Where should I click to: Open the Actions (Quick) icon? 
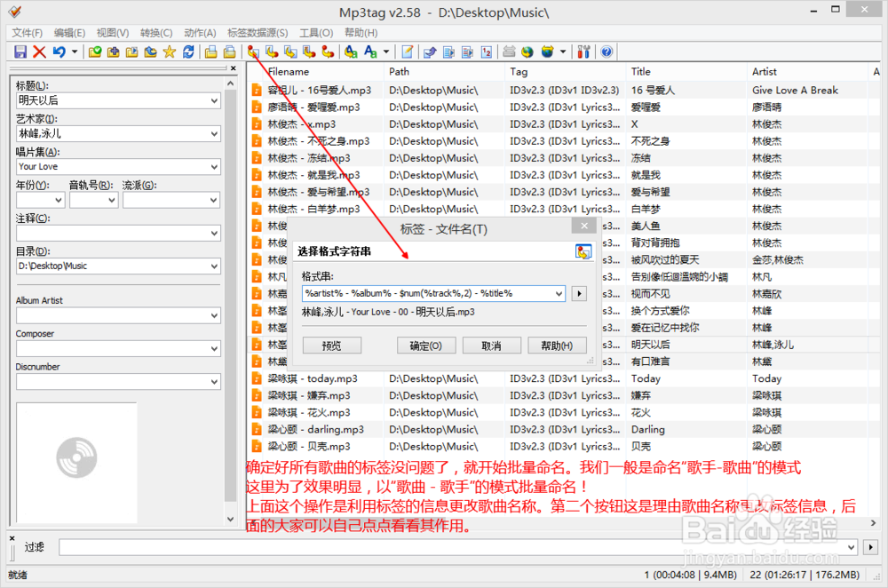[370, 52]
